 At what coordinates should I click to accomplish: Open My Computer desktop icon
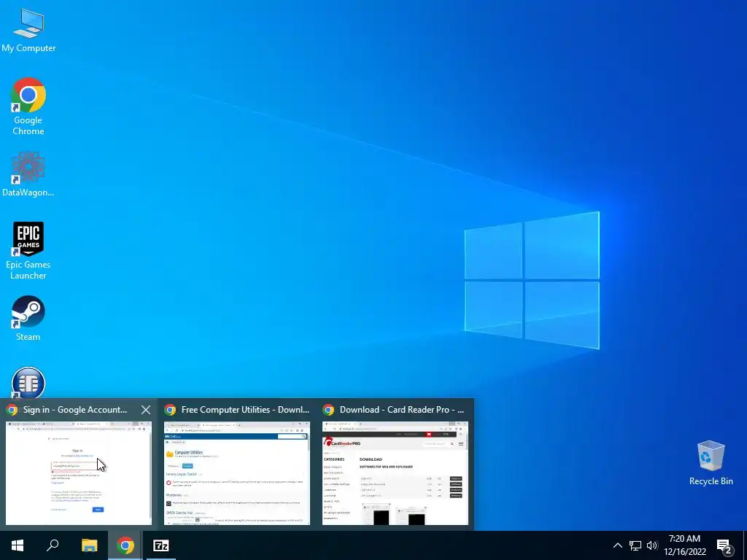tap(28, 30)
